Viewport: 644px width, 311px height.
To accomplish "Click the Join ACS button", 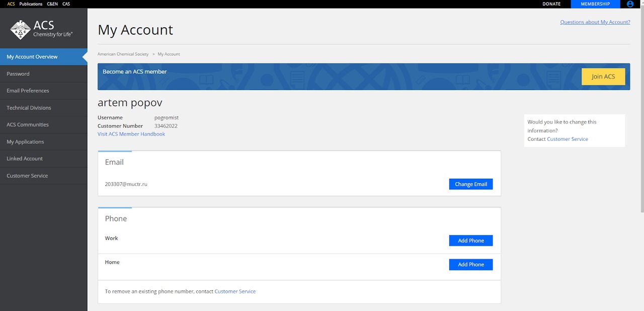I will (603, 76).
